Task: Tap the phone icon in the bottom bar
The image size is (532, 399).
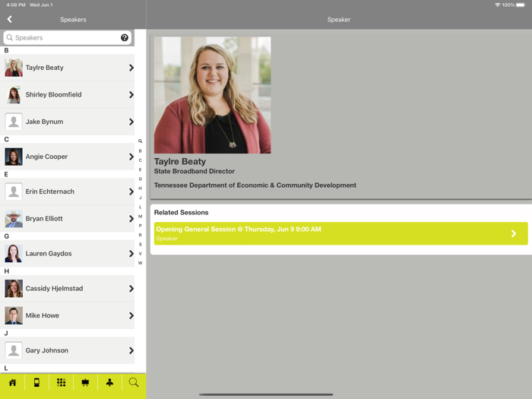Action: [x=36, y=383]
